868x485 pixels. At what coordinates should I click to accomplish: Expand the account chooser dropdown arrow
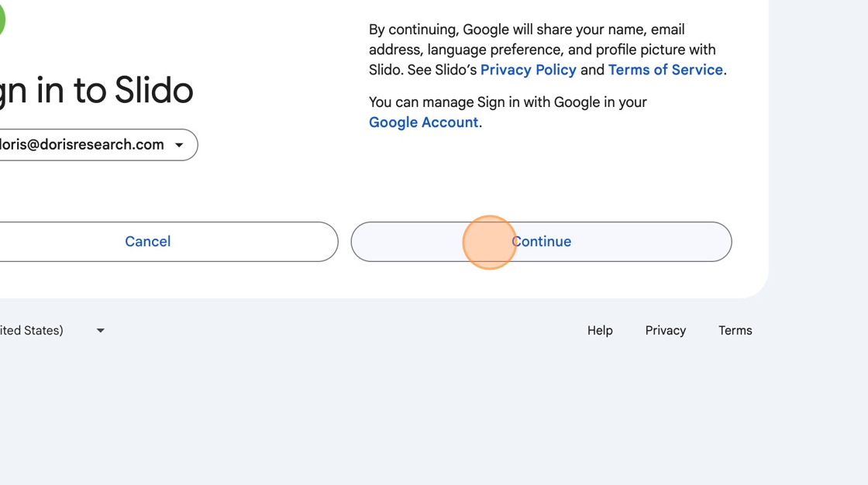pos(179,145)
